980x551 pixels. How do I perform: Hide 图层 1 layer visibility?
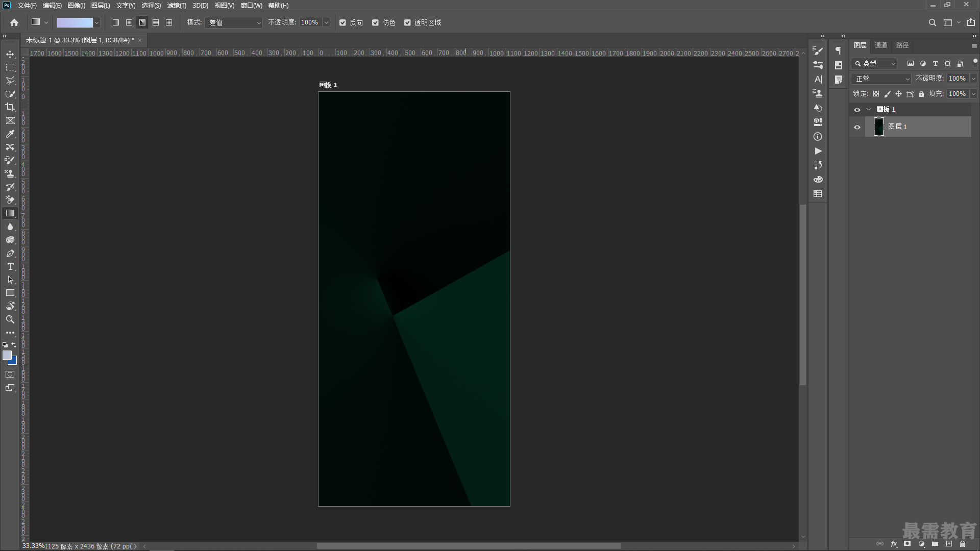(857, 127)
